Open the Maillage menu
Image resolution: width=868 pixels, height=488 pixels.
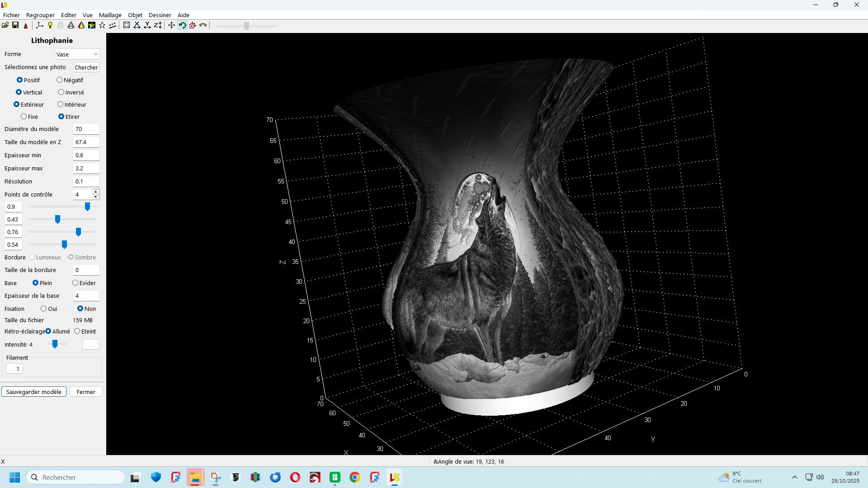(x=110, y=15)
